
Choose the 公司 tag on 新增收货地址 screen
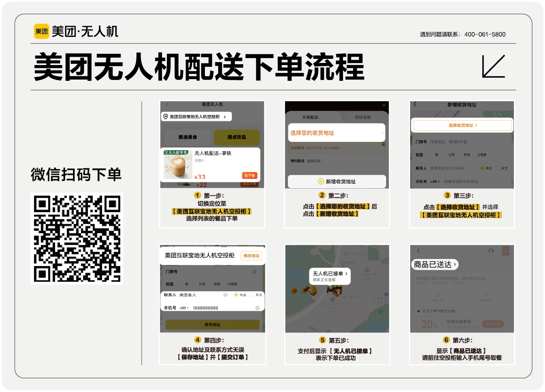(x=451, y=155)
